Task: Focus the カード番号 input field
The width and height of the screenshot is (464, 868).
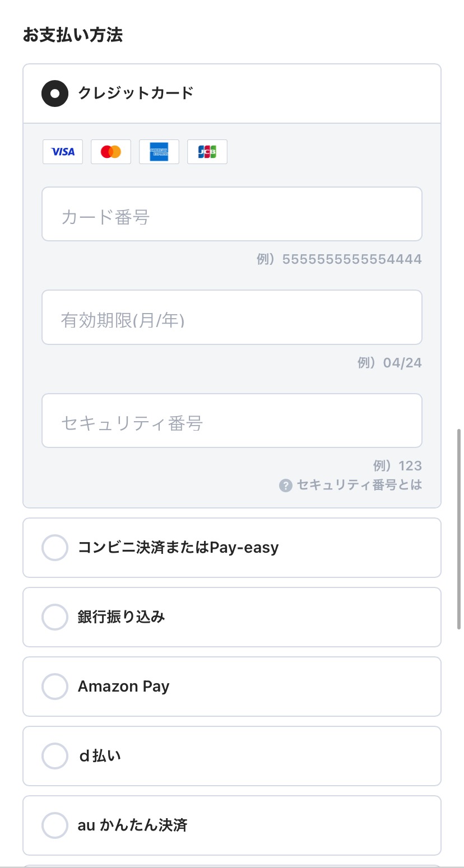Action: click(x=232, y=214)
